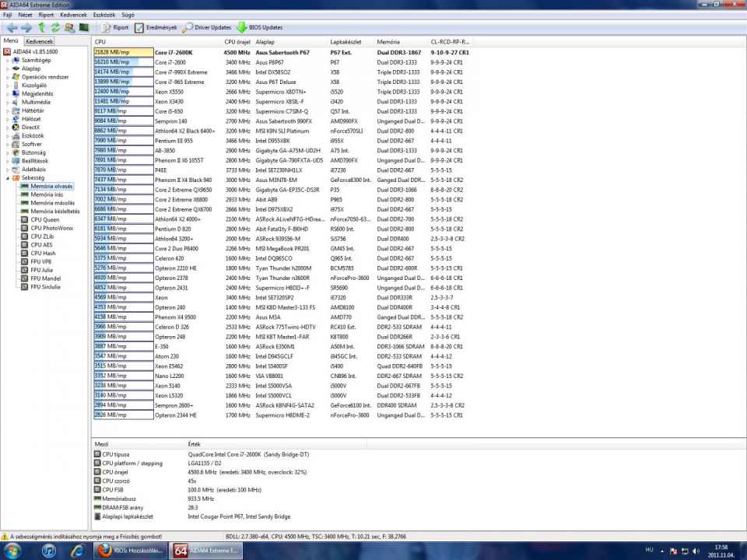This screenshot has height=560, width=747.
Task: Open the Súgó menu
Action: [128, 15]
